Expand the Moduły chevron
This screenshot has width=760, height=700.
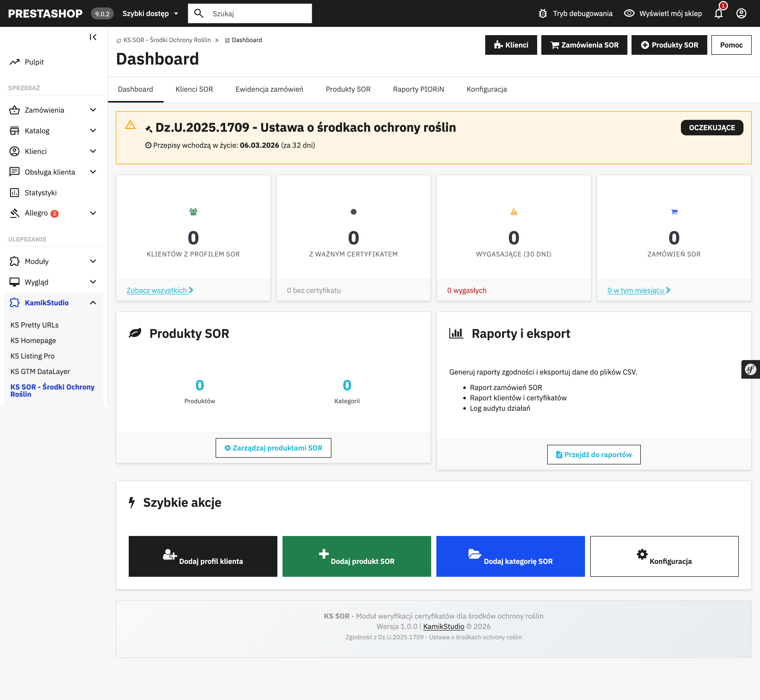tap(93, 261)
